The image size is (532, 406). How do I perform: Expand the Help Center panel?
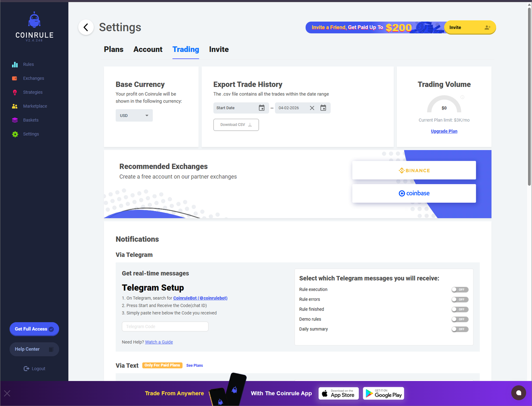(x=34, y=349)
